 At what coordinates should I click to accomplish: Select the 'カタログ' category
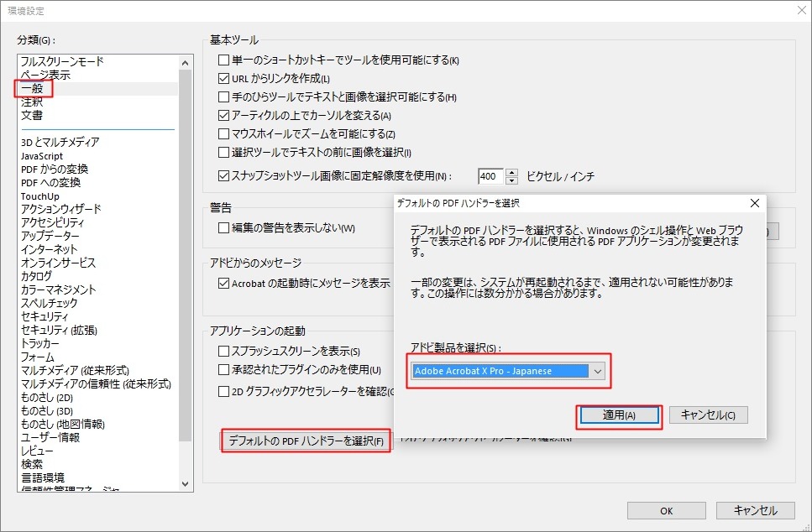36,276
